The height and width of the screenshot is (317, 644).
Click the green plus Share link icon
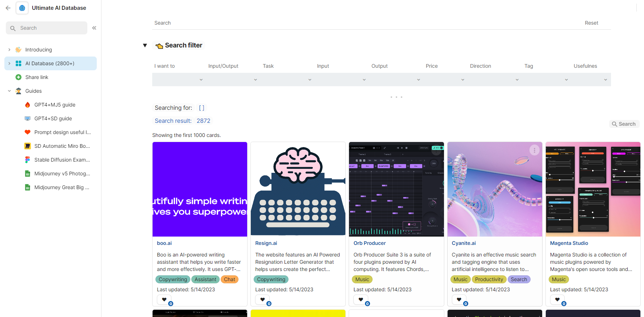point(18,77)
